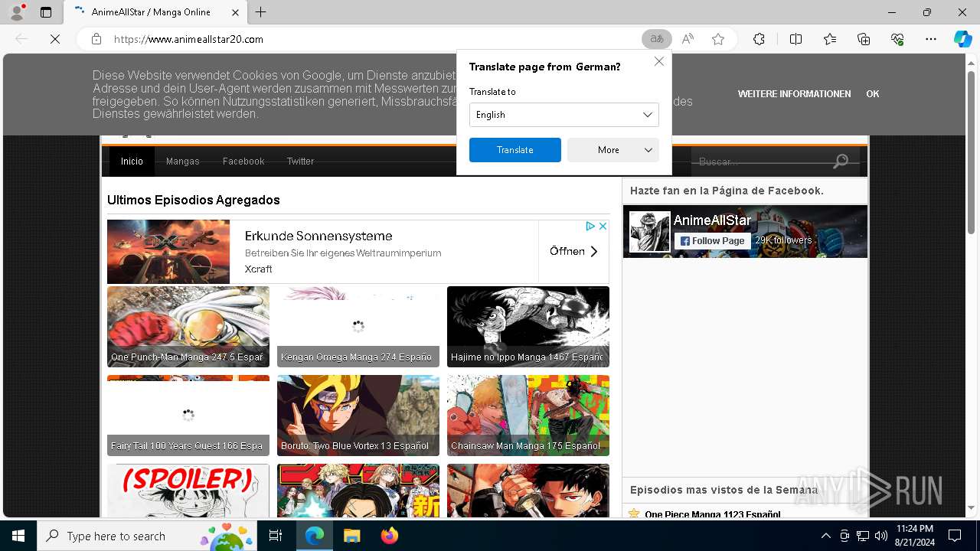The image size is (980, 551).
Task: Open File Explorer from taskbar
Action: coord(351,536)
